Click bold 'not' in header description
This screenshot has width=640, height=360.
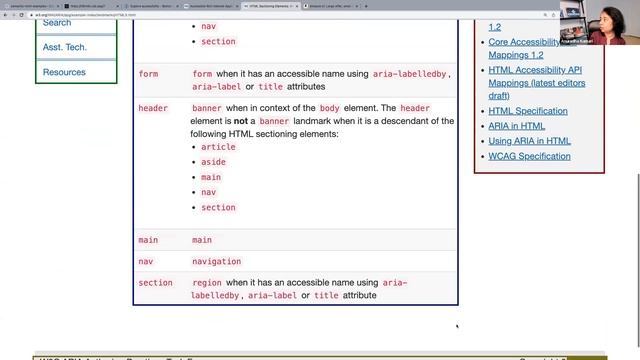pos(241,121)
